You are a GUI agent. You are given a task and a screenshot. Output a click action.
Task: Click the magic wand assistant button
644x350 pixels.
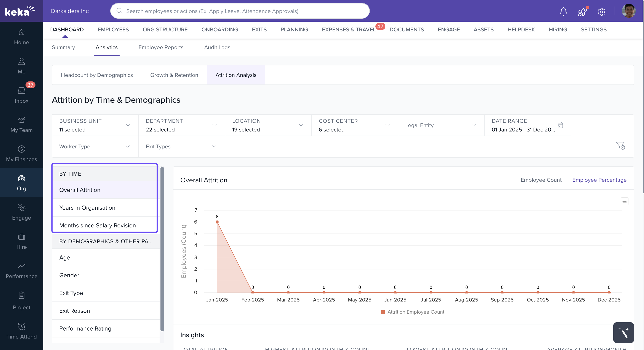pyautogui.click(x=623, y=332)
